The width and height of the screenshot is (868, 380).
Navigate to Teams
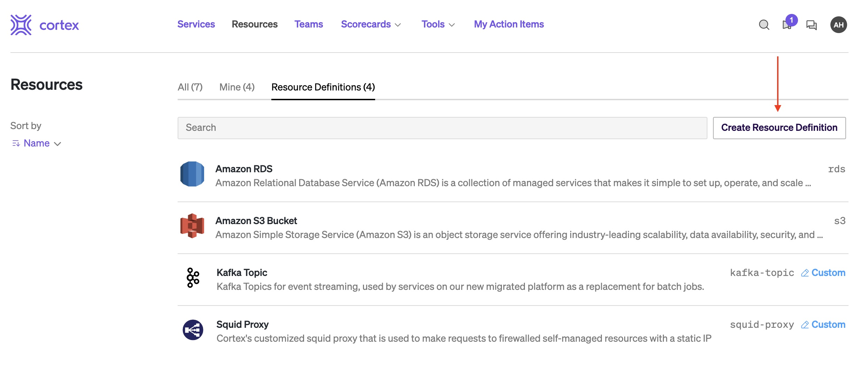click(x=309, y=24)
